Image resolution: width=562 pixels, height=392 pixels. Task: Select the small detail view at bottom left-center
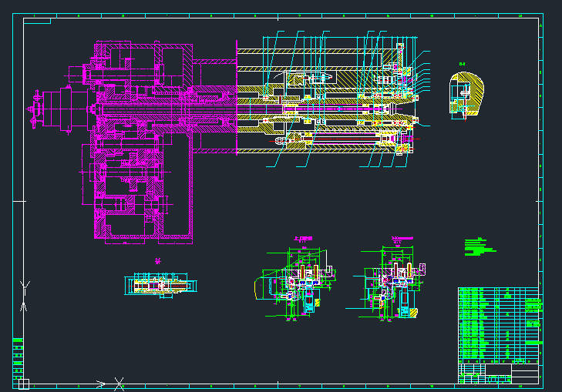coord(160,283)
